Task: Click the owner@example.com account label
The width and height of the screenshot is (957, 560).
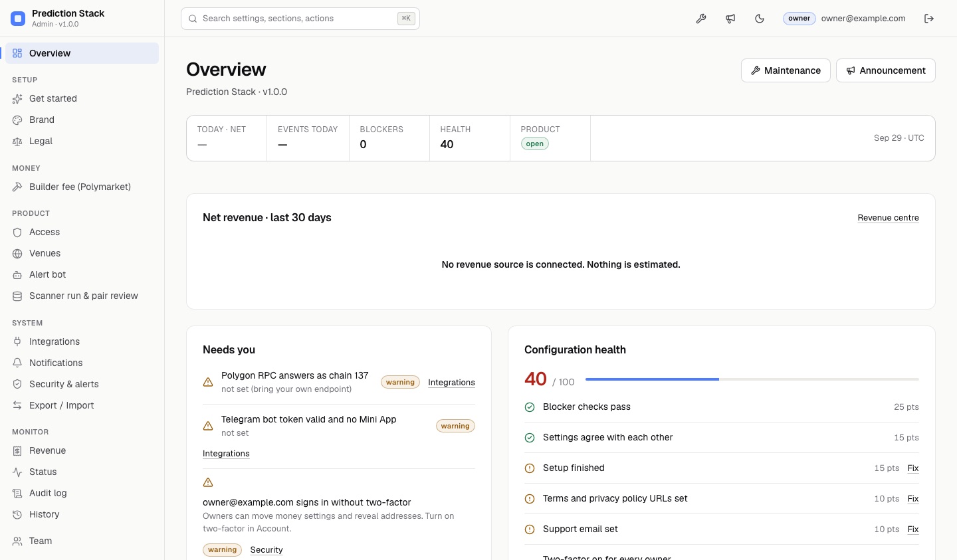Action: pos(863,19)
